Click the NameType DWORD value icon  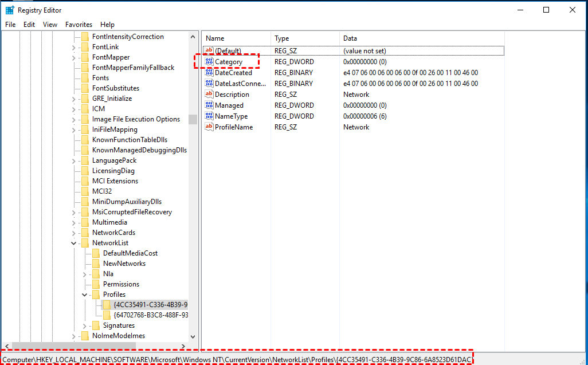tap(209, 116)
